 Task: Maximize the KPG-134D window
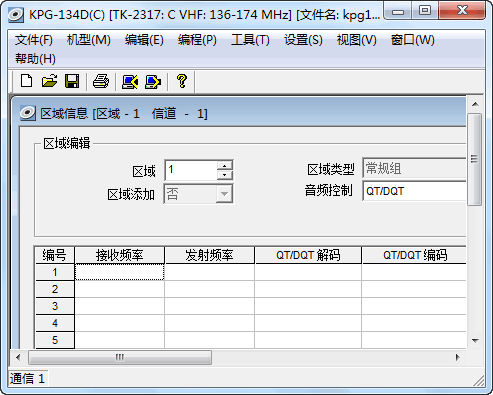coord(425,11)
